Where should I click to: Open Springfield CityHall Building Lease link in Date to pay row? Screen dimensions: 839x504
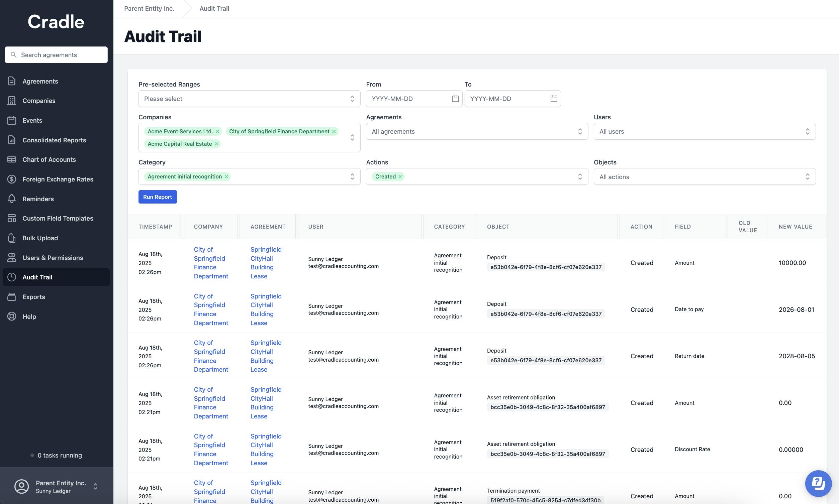(266, 309)
